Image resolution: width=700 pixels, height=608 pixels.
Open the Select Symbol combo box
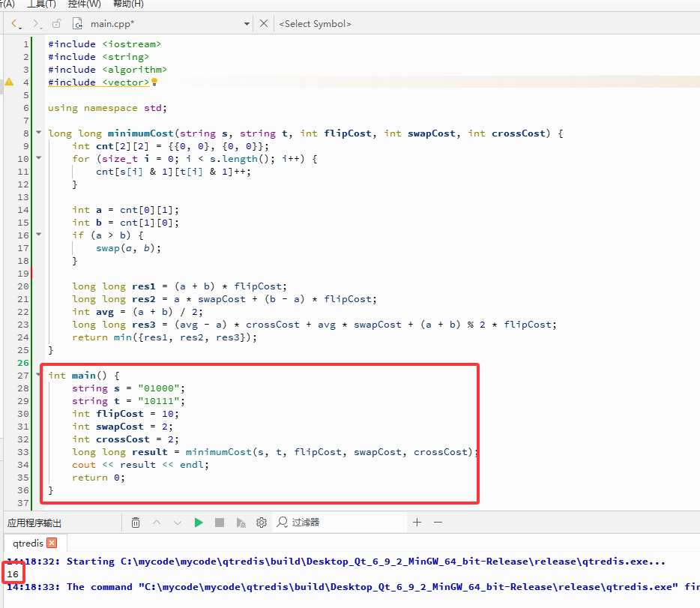coord(315,24)
